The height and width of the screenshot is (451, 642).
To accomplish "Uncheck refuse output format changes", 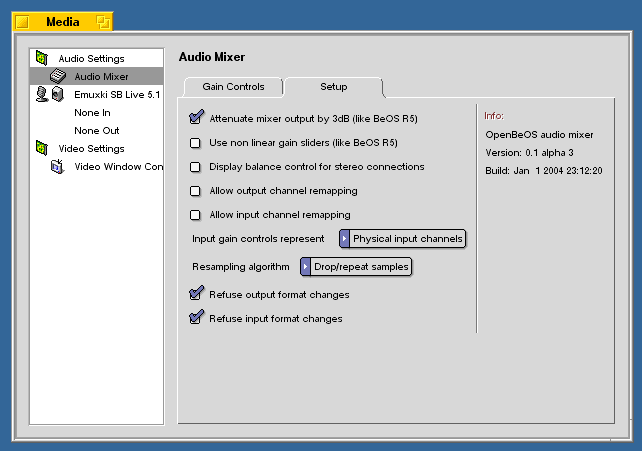I will [x=196, y=294].
